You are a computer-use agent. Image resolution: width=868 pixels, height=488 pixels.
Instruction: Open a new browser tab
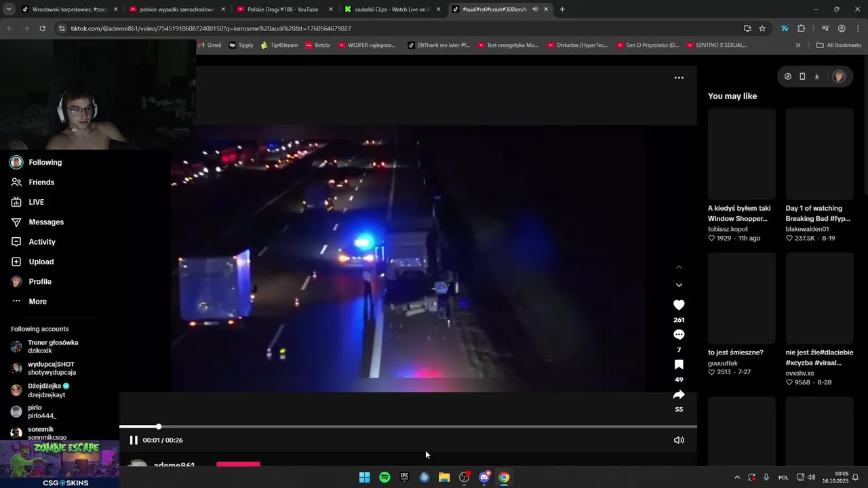click(562, 9)
